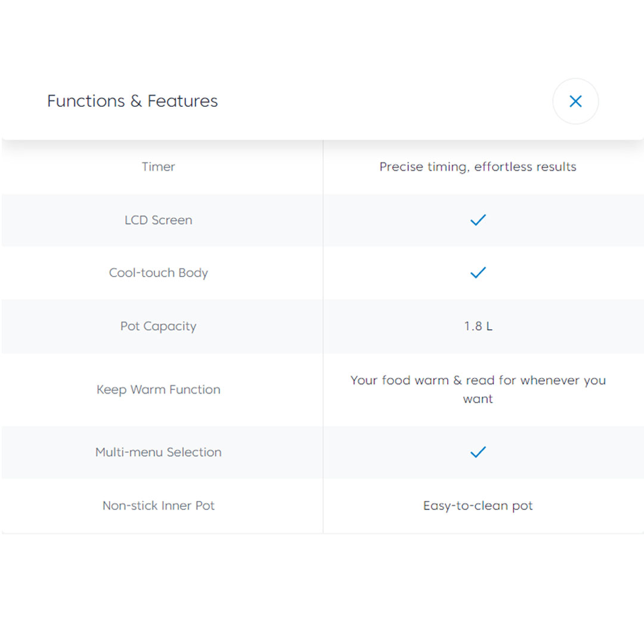Screen dimensions: 644x644
Task: Select the Non-stick Inner Pot label
Action: pyautogui.click(x=159, y=506)
